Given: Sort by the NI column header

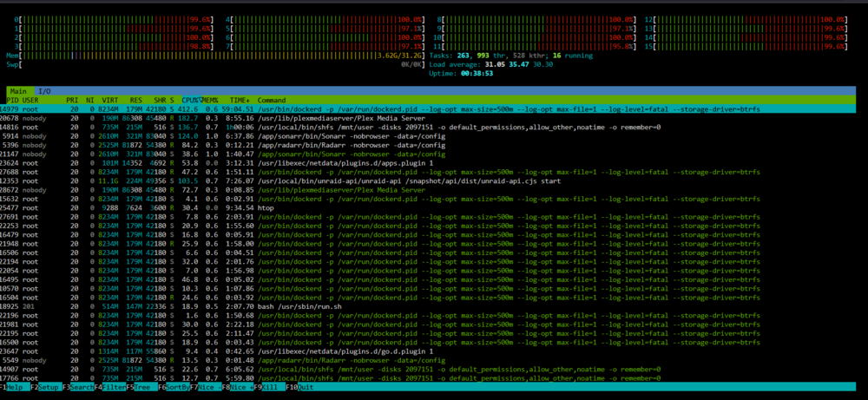Looking at the screenshot, I should 89,100.
